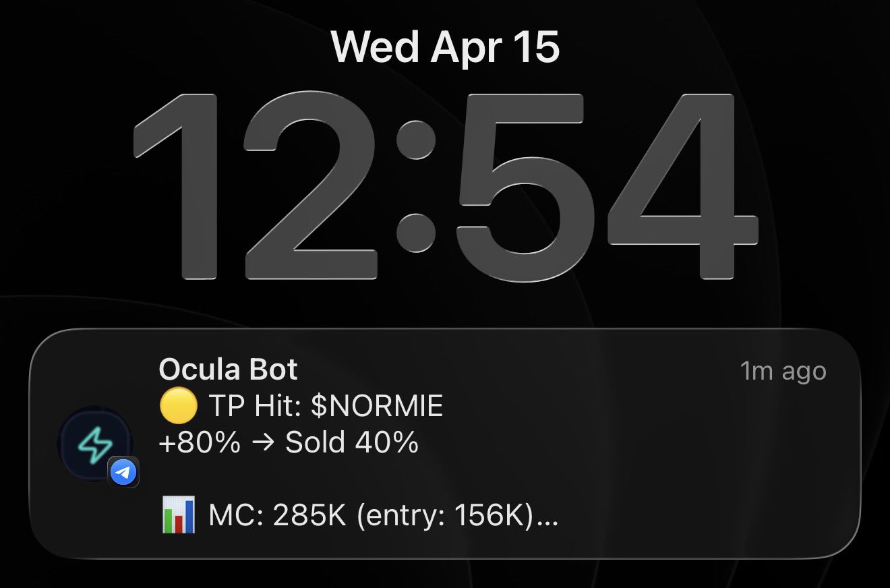Tap the "Wed Apr 15" date widget
This screenshot has height=588, width=890.
pos(445,48)
